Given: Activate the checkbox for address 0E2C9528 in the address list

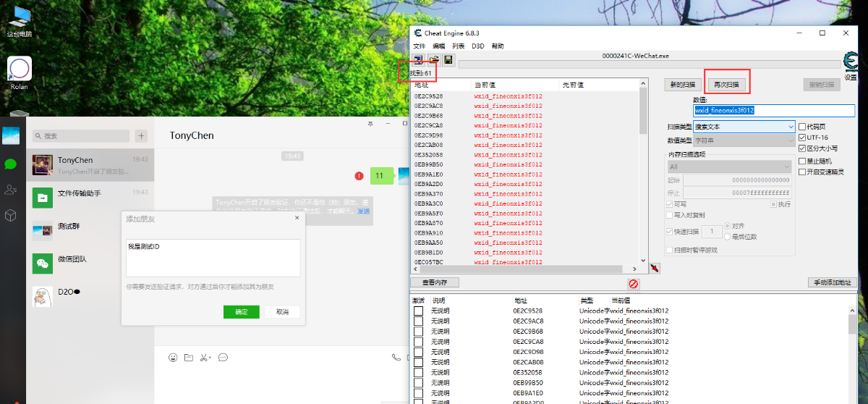Looking at the screenshot, I should click(x=418, y=311).
